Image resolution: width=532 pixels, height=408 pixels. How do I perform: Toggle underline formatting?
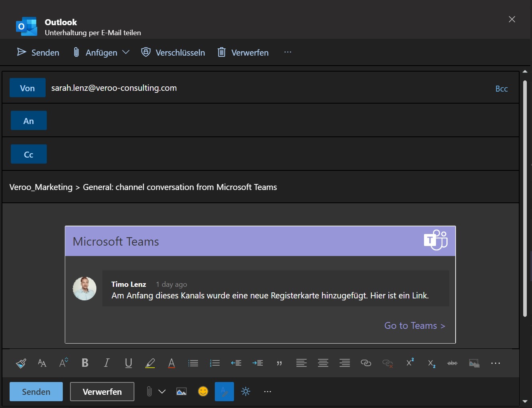(128, 363)
